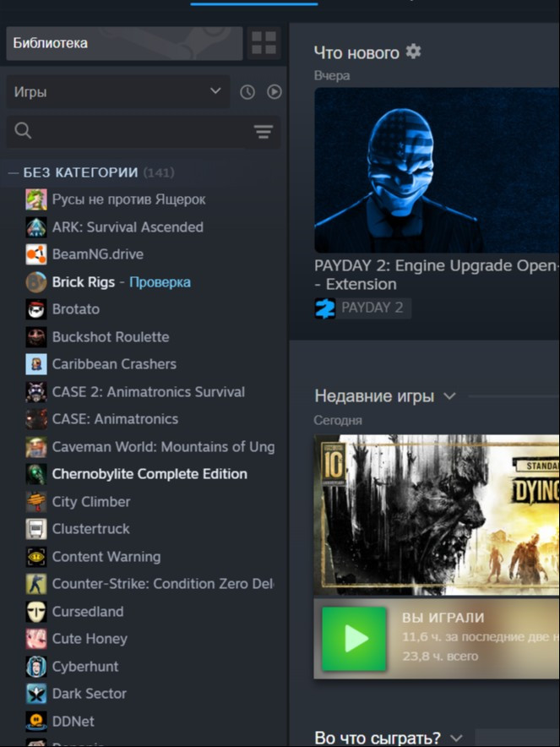The image size is (560, 747).
Task: Expand the Недавние игры dropdown
Action: pyautogui.click(x=449, y=395)
